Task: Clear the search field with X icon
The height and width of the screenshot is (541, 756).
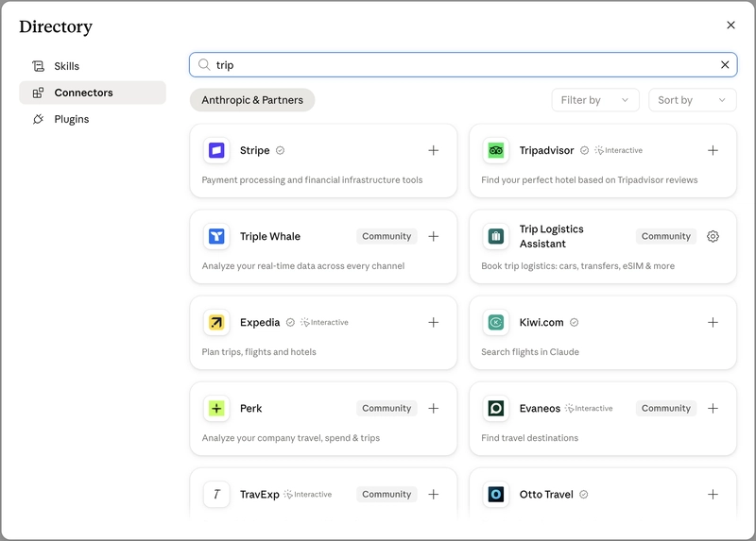Action: tap(725, 64)
